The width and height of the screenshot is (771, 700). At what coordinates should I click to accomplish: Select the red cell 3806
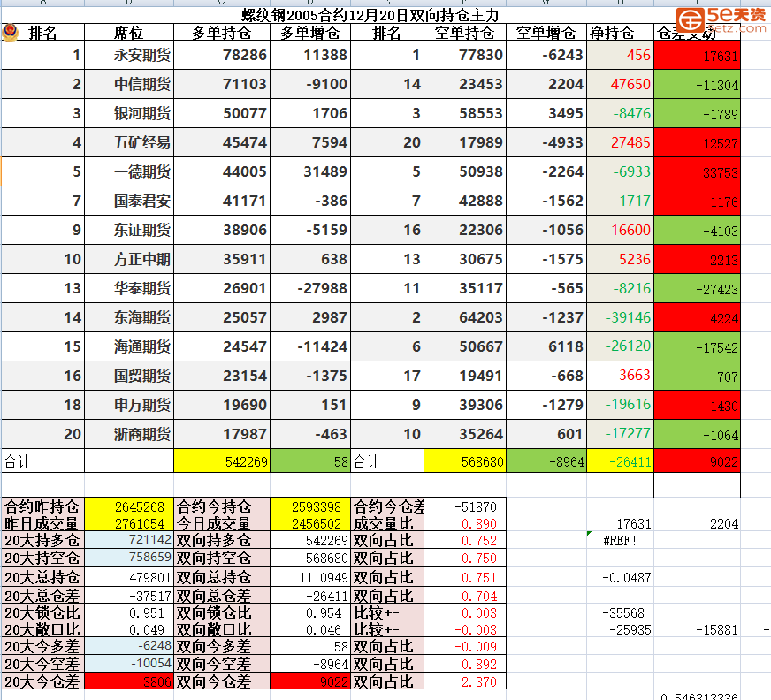click(129, 681)
